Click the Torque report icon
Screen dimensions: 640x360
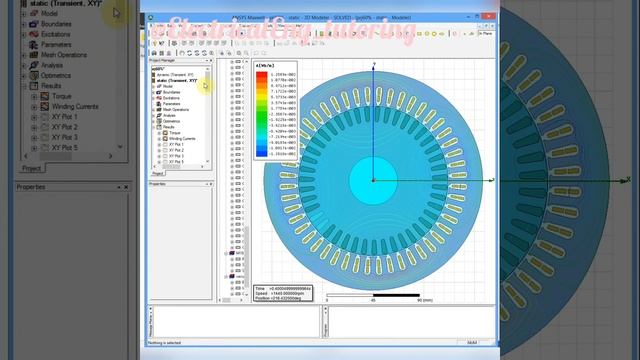pyautogui.click(x=165, y=133)
